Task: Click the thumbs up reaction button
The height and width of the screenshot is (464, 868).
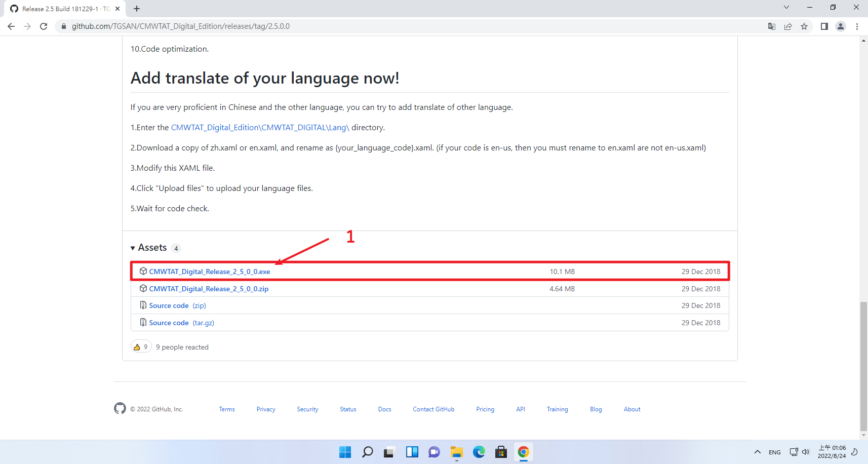Action: tap(141, 347)
